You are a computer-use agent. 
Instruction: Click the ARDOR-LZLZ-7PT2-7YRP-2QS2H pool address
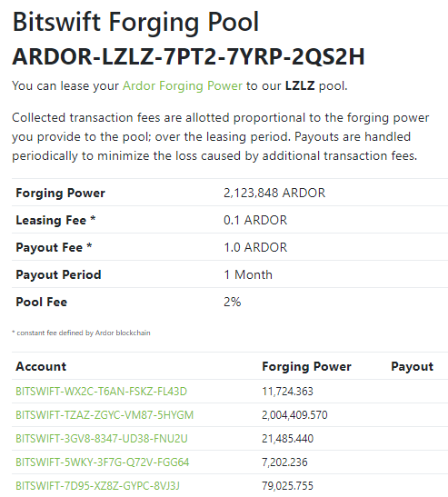[188, 56]
